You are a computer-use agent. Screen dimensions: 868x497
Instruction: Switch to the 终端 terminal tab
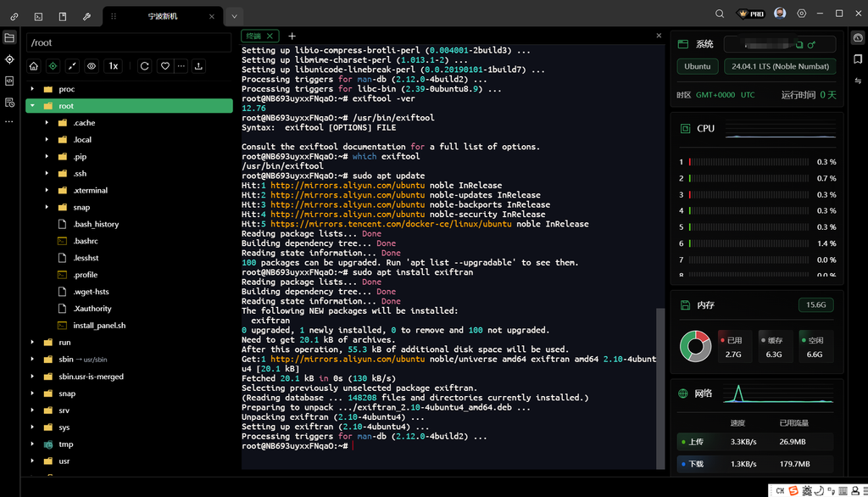point(253,36)
